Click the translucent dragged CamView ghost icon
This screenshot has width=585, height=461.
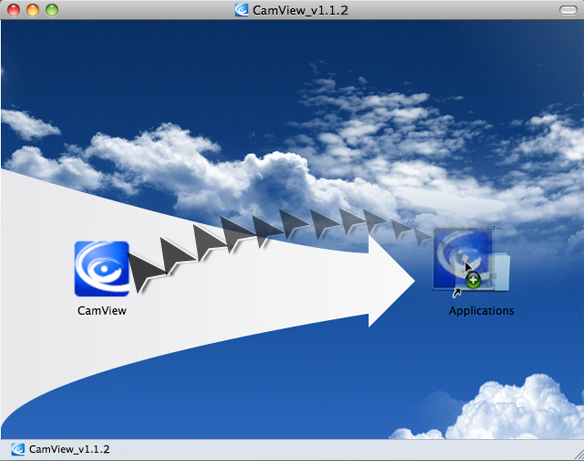463,258
